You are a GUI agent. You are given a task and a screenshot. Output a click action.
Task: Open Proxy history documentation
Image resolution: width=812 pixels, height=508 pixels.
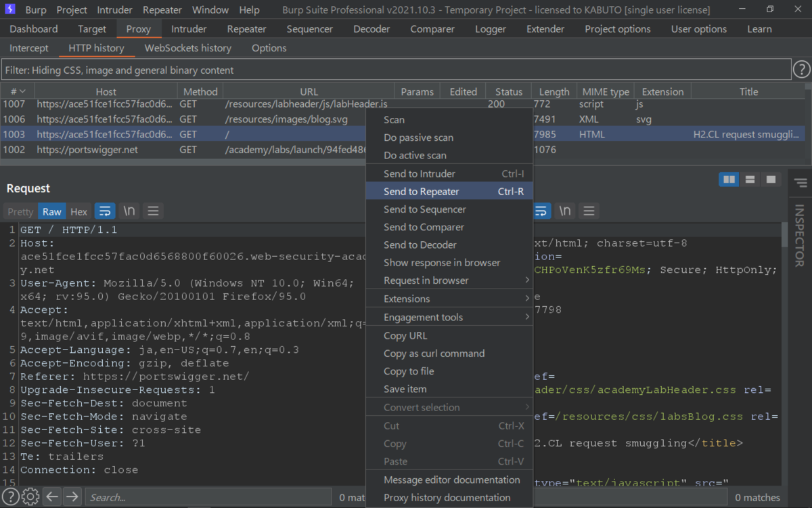449,497
